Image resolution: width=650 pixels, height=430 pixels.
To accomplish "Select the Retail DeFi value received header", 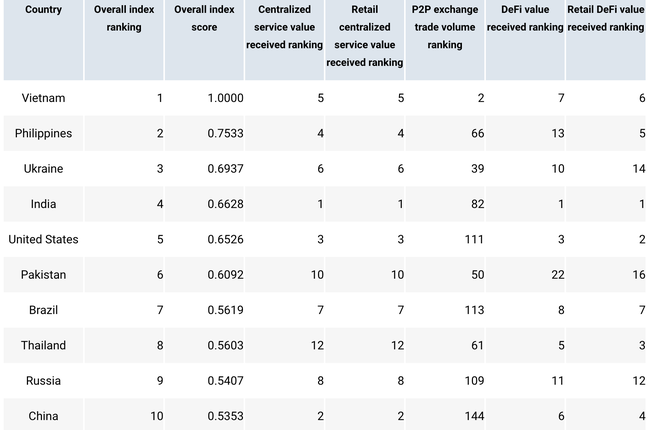I will click(606, 18).
